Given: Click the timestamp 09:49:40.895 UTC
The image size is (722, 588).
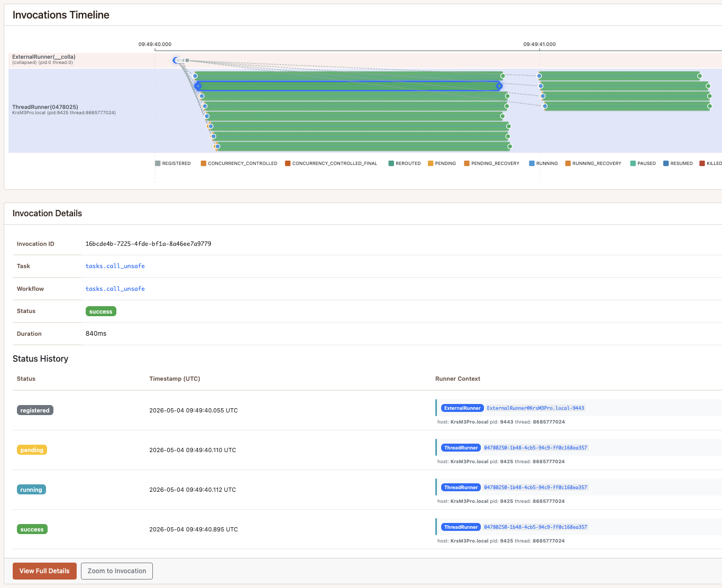Looking at the screenshot, I should [x=194, y=529].
